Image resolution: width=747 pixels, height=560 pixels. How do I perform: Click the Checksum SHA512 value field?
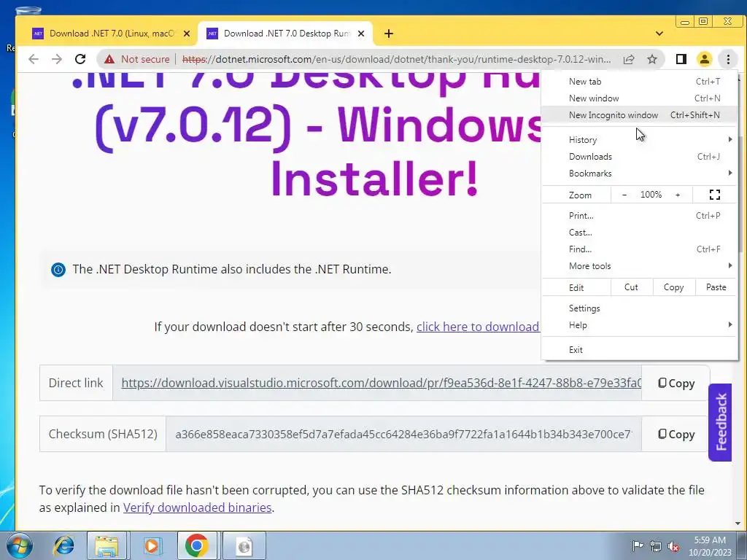[403, 434]
